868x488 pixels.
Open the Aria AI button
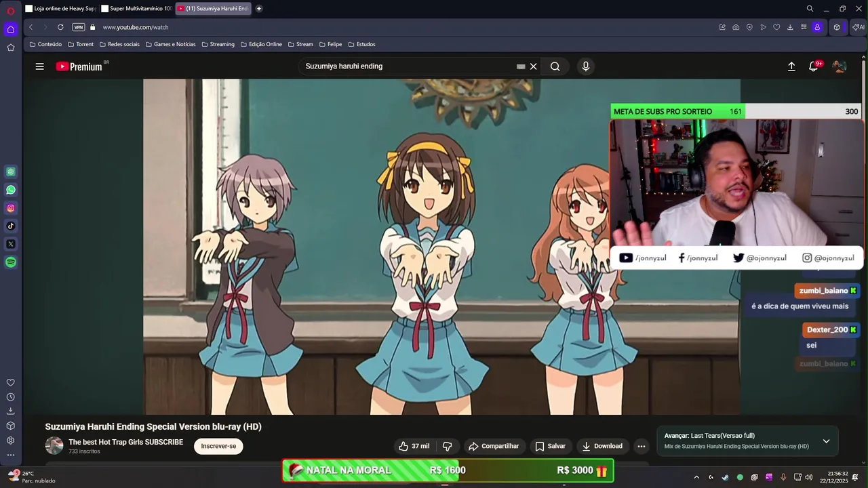coord(859,27)
